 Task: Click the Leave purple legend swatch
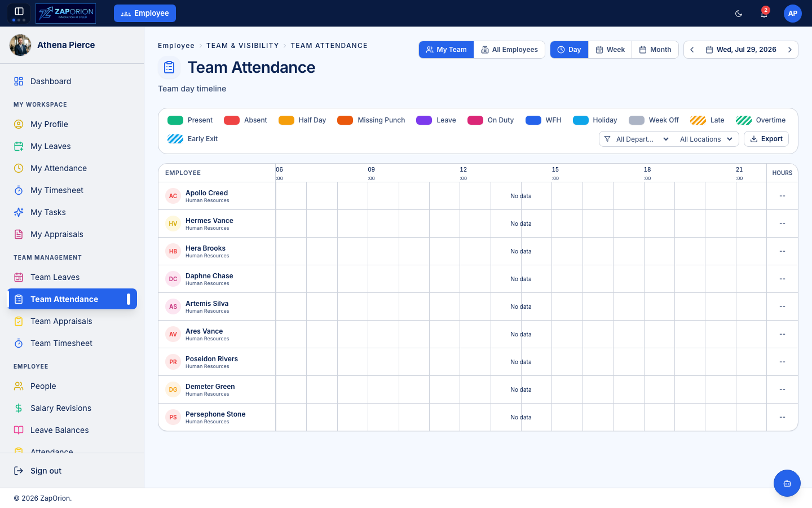(x=424, y=120)
